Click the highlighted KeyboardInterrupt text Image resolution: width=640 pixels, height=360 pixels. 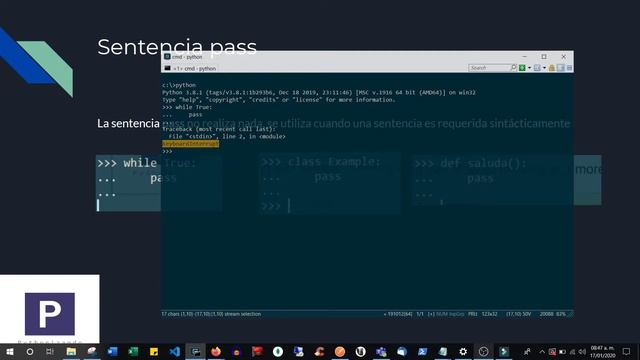191,144
